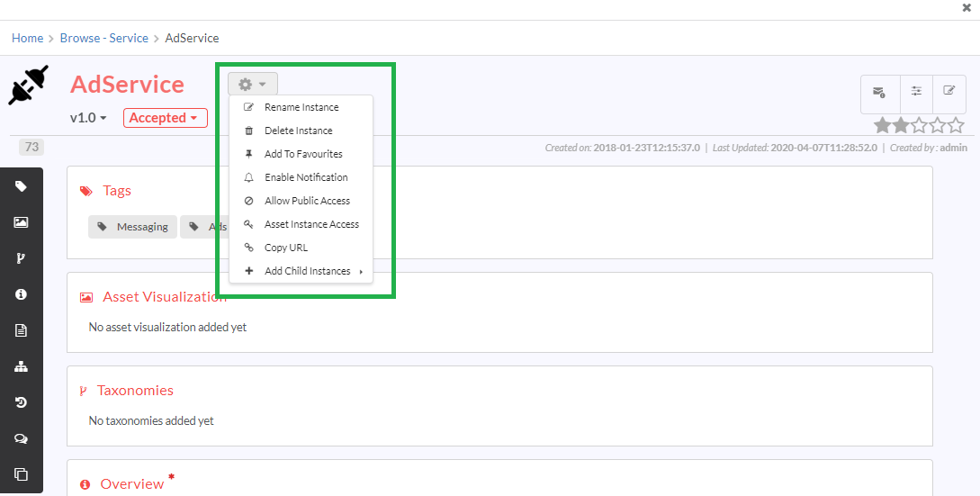The image size is (980, 496).
Task: Click the Ads tag
Action: 204,227
